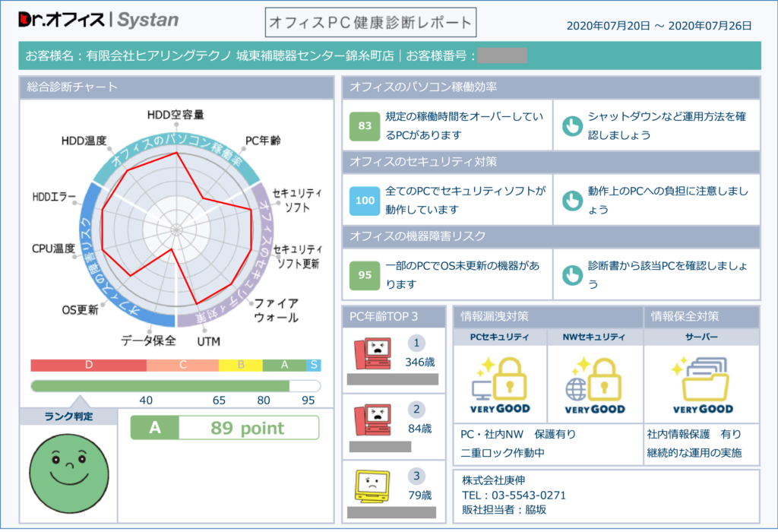The image size is (778, 532).
Task: Click the green 95 score badge
Action: pos(365,275)
